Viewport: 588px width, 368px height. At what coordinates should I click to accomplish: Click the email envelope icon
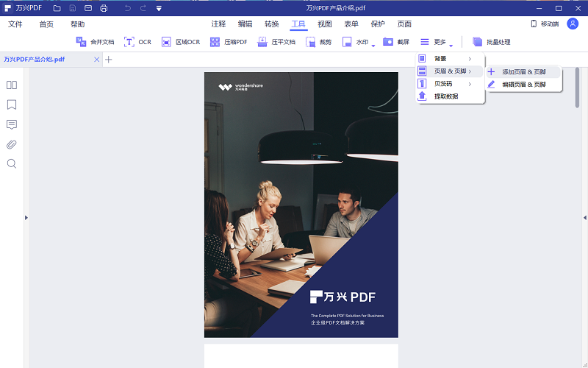click(88, 8)
